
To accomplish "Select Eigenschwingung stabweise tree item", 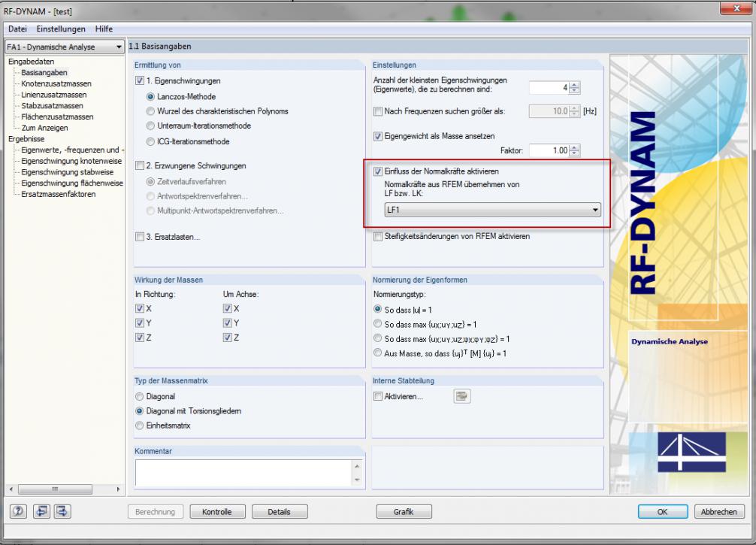I will pos(68,172).
